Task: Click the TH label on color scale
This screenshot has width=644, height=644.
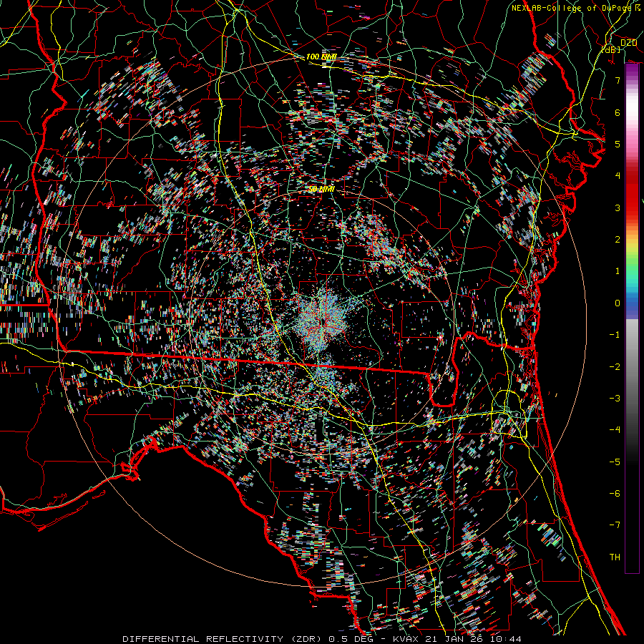Action: click(x=615, y=557)
